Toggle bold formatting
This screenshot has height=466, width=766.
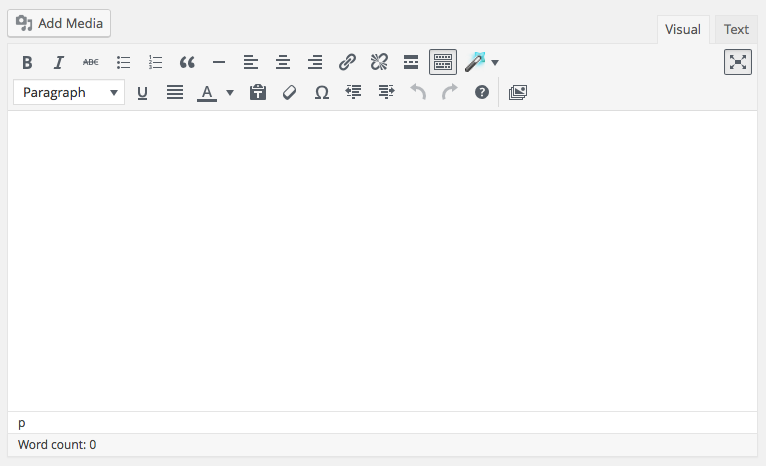click(27, 62)
